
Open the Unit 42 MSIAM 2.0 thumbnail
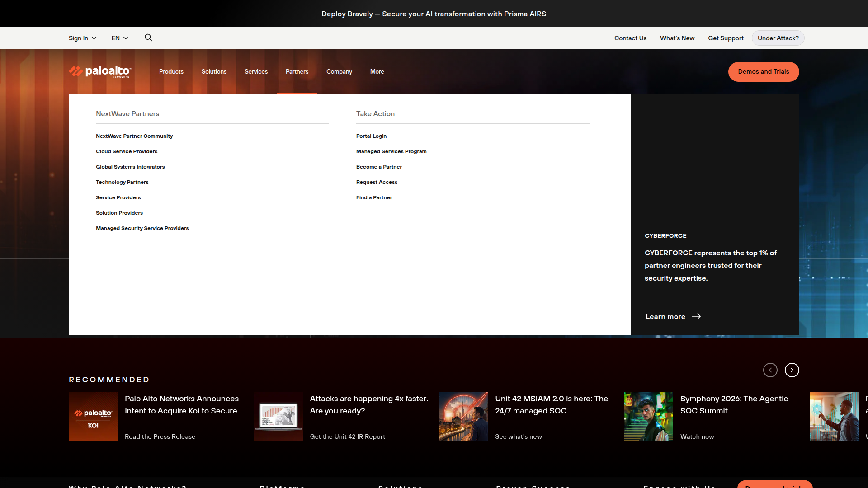(463, 417)
